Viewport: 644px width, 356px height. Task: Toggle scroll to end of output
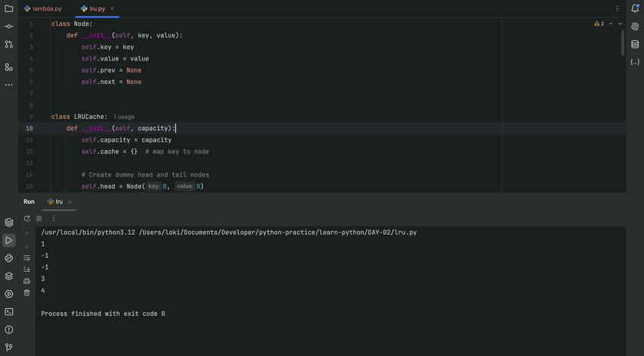(27, 269)
